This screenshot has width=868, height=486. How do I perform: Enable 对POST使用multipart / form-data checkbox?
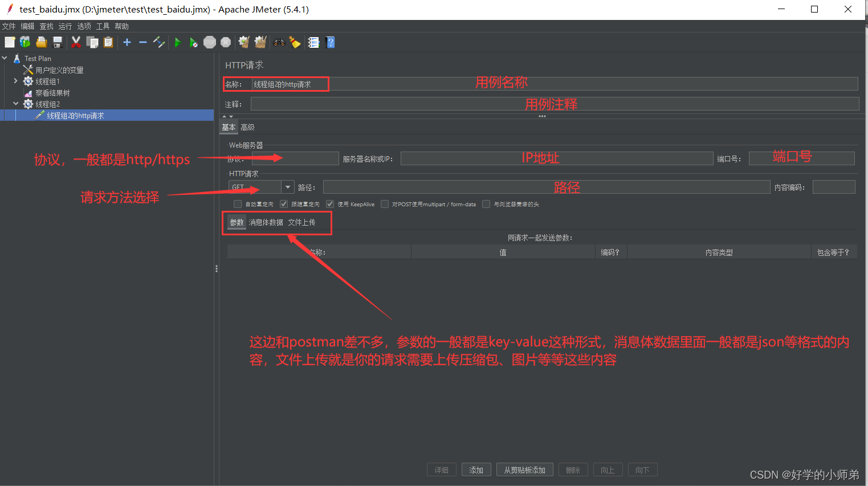385,204
